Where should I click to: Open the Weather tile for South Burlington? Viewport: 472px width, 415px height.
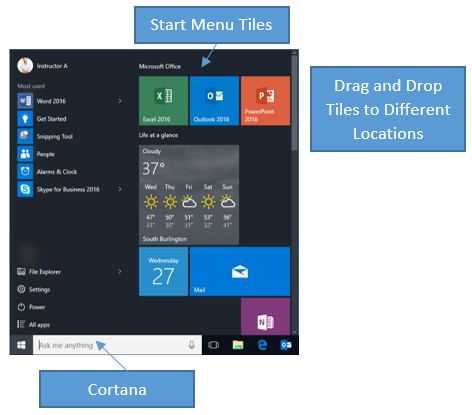(x=189, y=195)
